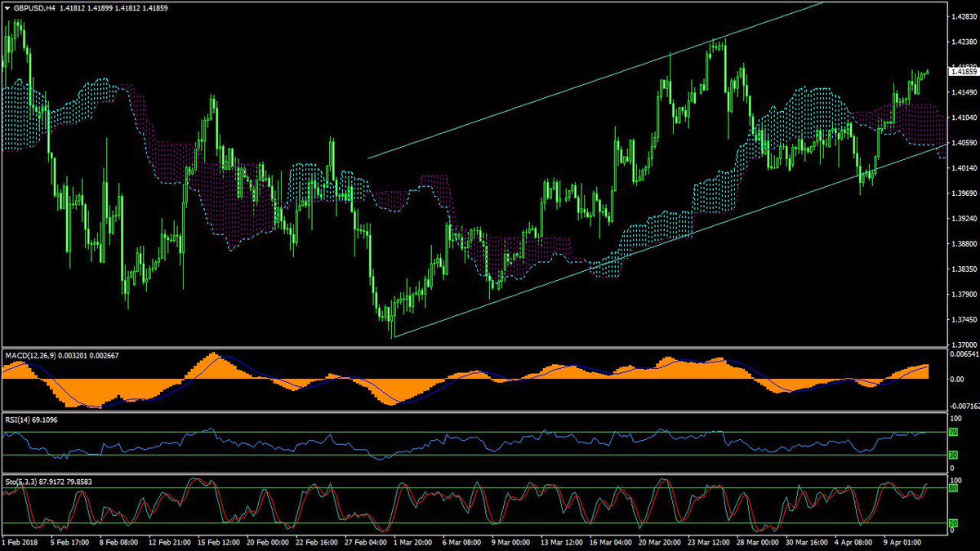Select the RSI(14) 69.1096 indicator label
Screen dimensions: 980x551
point(31,421)
